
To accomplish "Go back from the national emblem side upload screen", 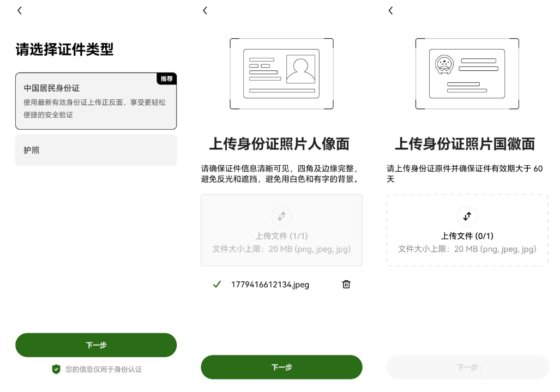I will pyautogui.click(x=391, y=11).
